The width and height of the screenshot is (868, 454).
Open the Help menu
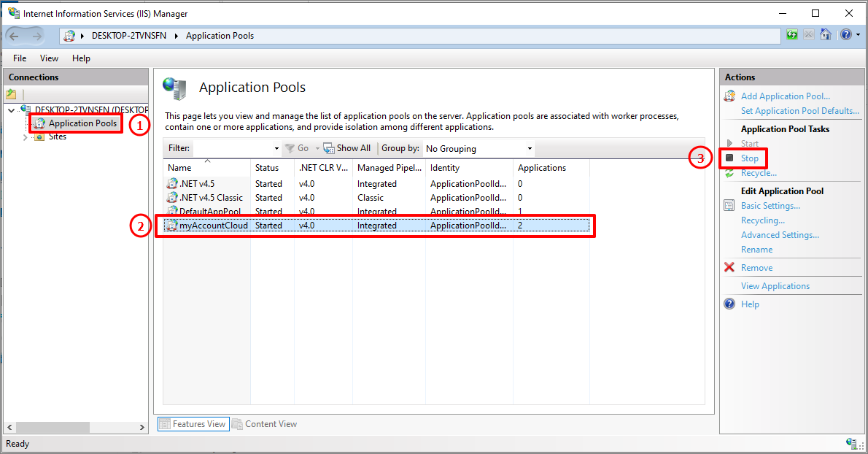click(x=81, y=58)
